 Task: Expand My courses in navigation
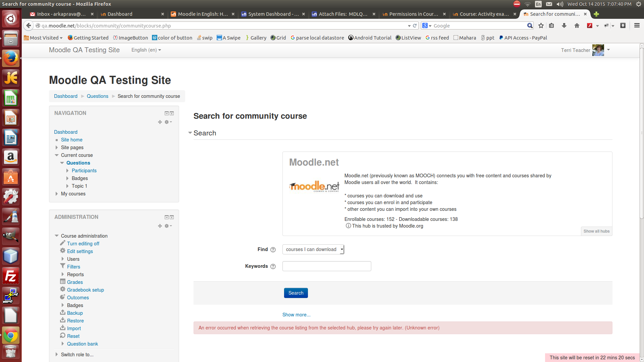click(56, 194)
